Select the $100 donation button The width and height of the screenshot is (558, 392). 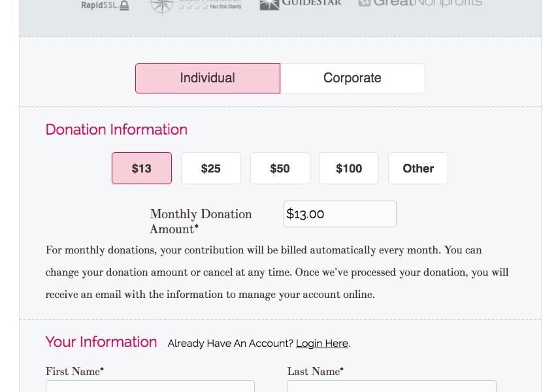(x=349, y=169)
